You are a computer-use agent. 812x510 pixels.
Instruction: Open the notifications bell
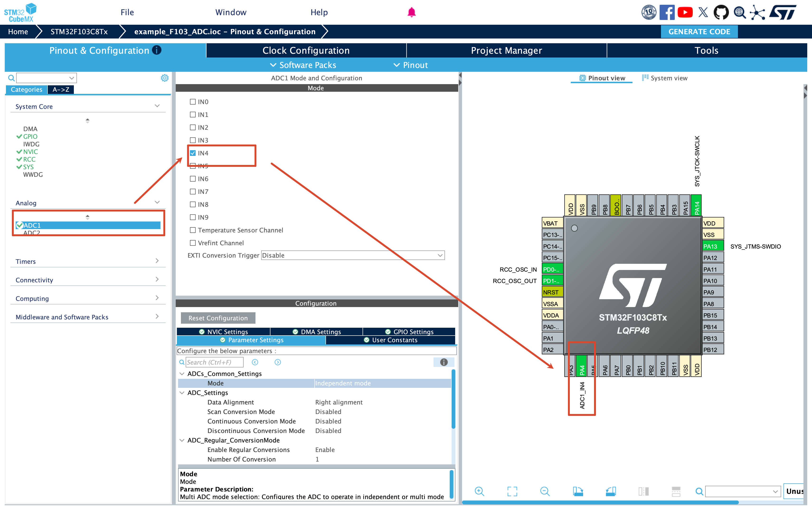tap(411, 13)
